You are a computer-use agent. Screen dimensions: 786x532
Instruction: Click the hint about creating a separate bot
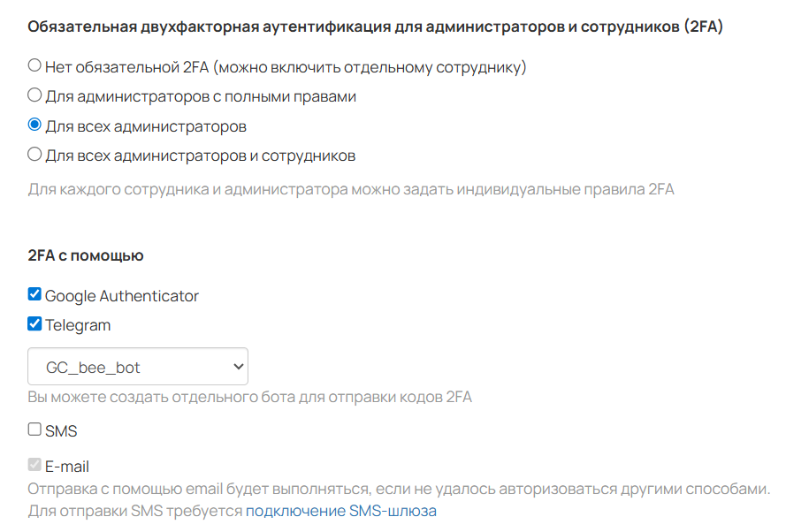point(249,397)
